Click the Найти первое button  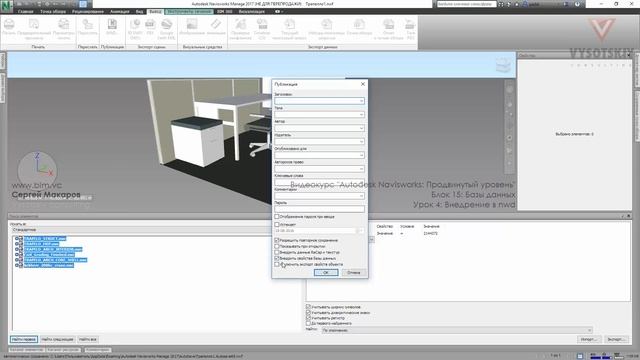[24, 339]
